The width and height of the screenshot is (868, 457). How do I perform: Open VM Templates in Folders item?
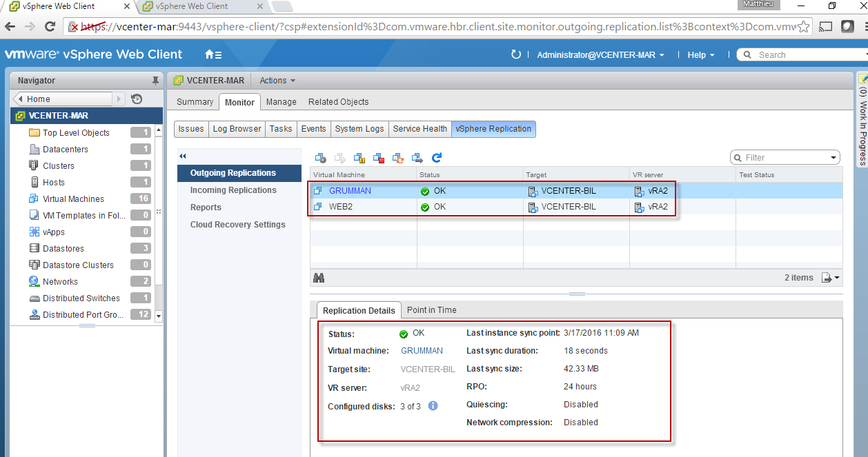[83, 215]
